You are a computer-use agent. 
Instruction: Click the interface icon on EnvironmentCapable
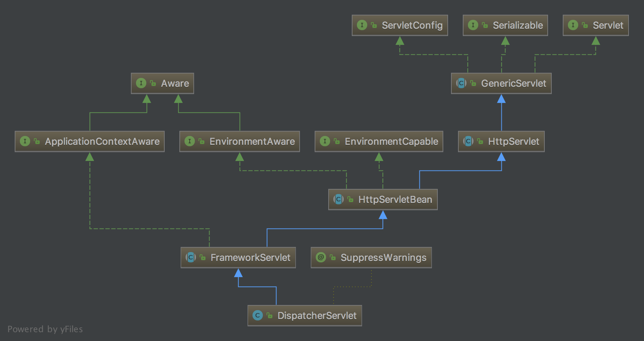click(x=325, y=141)
